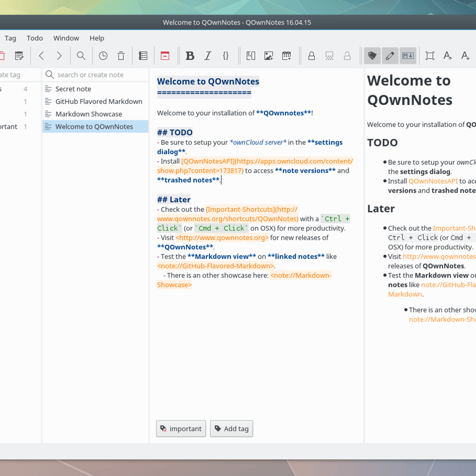This screenshot has height=476, width=476.
Task: Insert a code block with braces icon
Action: 226,56
